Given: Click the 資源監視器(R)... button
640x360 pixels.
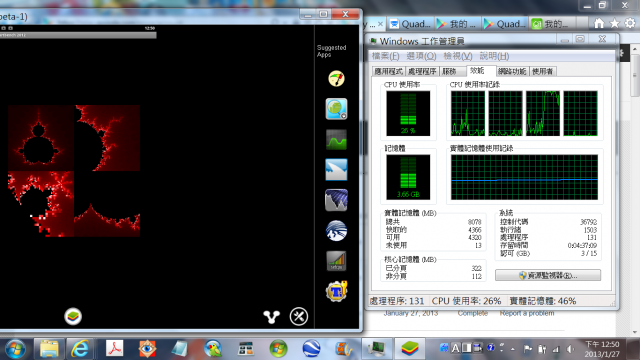Looking at the screenshot, I should click(548, 275).
